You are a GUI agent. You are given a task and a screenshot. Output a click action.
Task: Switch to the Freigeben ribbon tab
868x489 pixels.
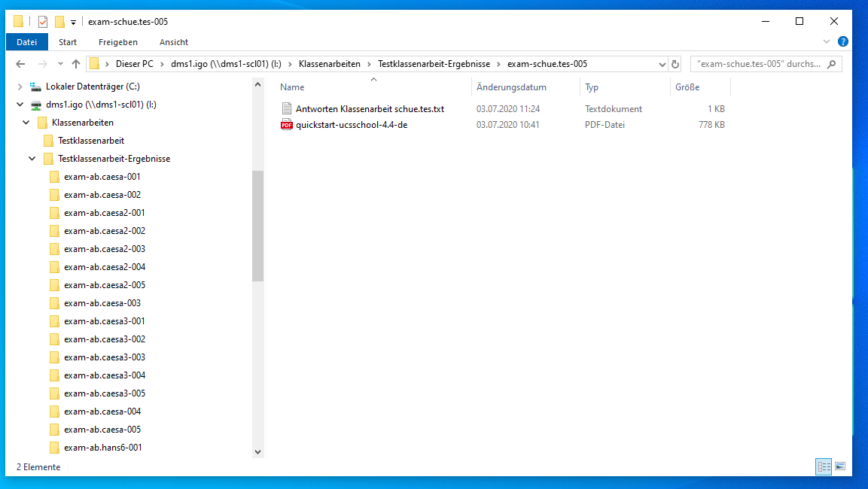118,42
